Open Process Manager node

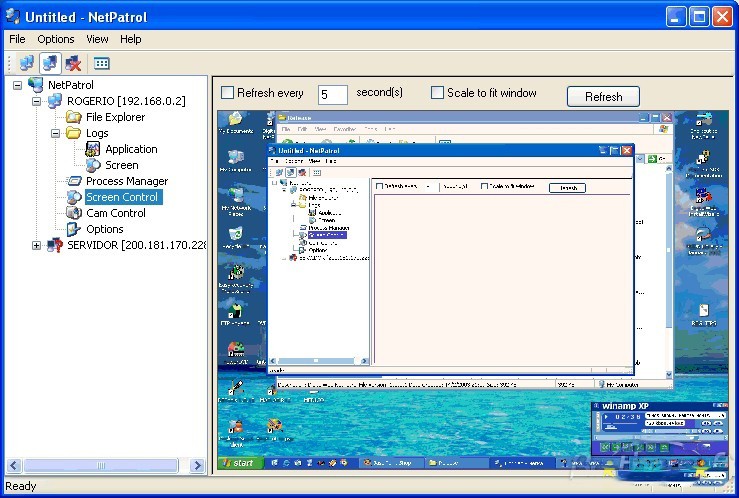point(126,181)
